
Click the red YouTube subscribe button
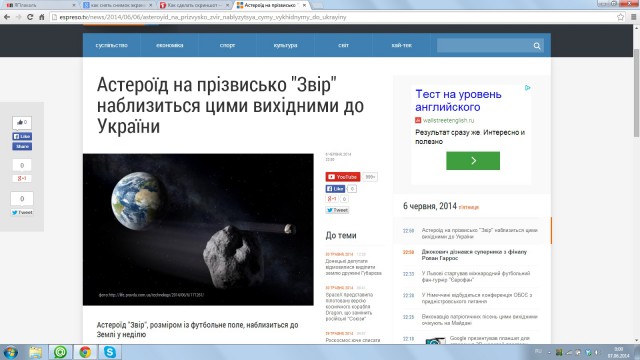click(x=343, y=177)
